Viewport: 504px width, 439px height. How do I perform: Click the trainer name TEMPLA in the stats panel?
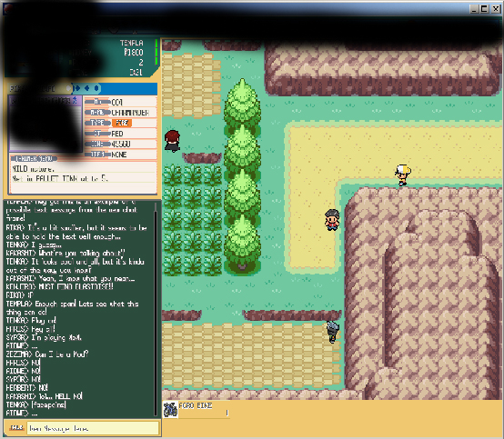coord(132,43)
